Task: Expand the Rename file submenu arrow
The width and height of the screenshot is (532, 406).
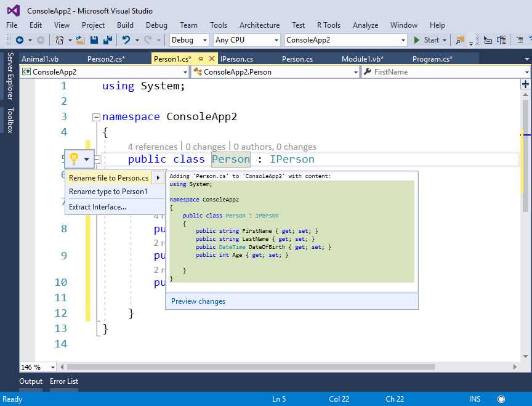Action: pos(158,178)
